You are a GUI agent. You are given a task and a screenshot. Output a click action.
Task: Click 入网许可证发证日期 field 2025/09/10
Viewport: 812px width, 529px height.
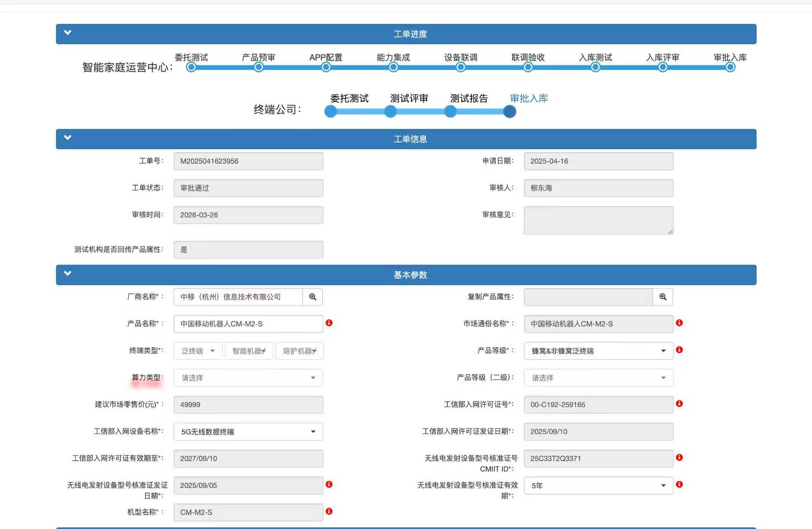pyautogui.click(x=599, y=431)
